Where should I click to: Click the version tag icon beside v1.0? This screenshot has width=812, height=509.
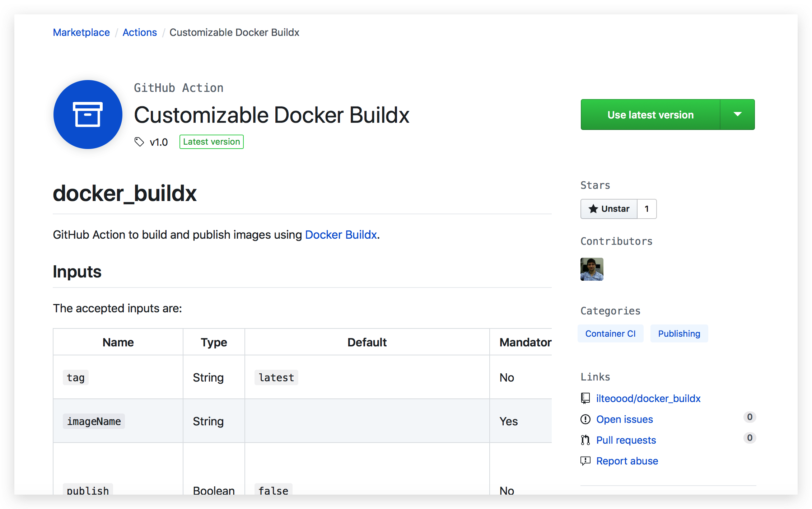pyautogui.click(x=139, y=142)
